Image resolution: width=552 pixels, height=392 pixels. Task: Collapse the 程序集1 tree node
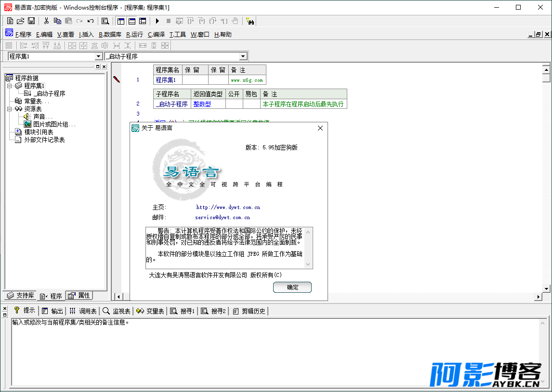[10, 86]
